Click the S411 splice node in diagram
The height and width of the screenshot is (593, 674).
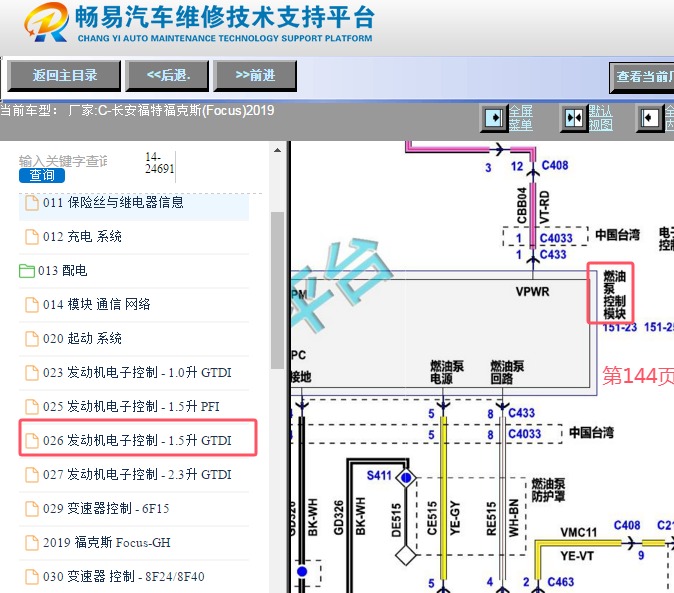point(406,477)
